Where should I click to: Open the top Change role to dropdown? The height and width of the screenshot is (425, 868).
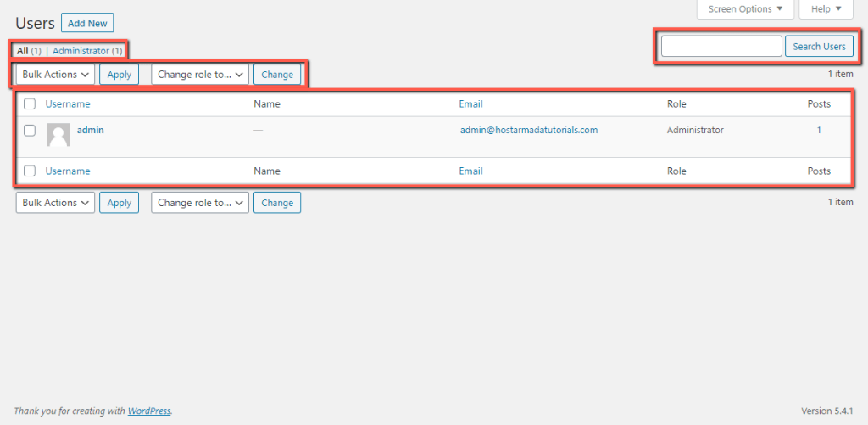point(200,75)
